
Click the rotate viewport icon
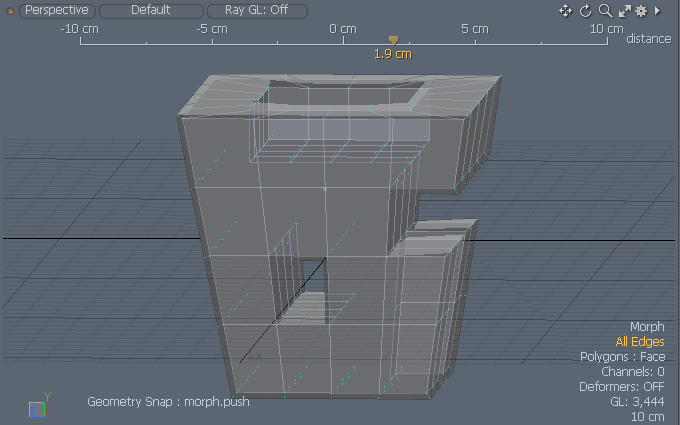[x=585, y=11]
